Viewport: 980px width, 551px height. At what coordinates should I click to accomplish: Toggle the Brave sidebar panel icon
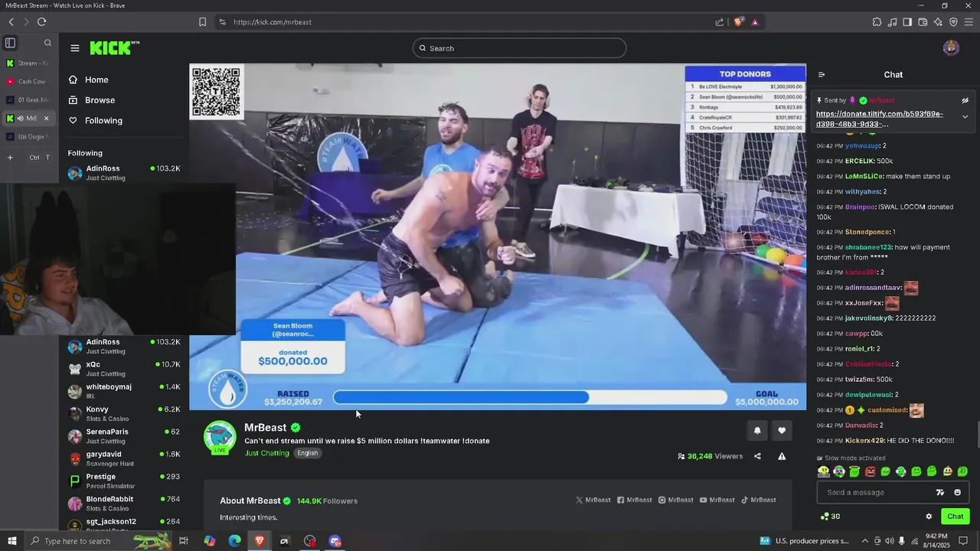[x=907, y=22]
